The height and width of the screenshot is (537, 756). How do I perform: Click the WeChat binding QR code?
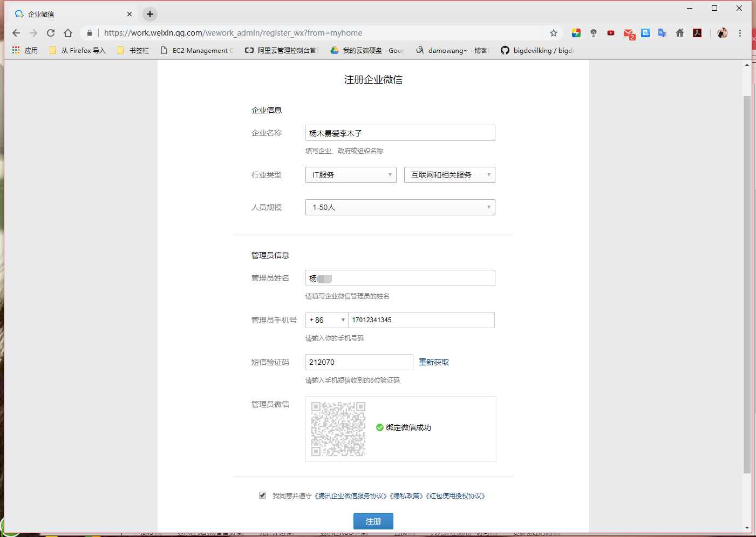click(338, 429)
